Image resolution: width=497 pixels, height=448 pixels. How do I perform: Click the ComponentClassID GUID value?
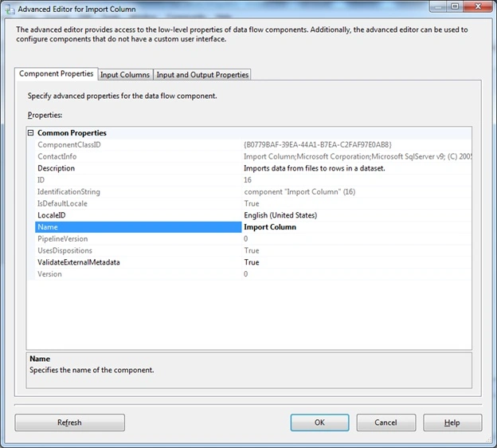357,144
